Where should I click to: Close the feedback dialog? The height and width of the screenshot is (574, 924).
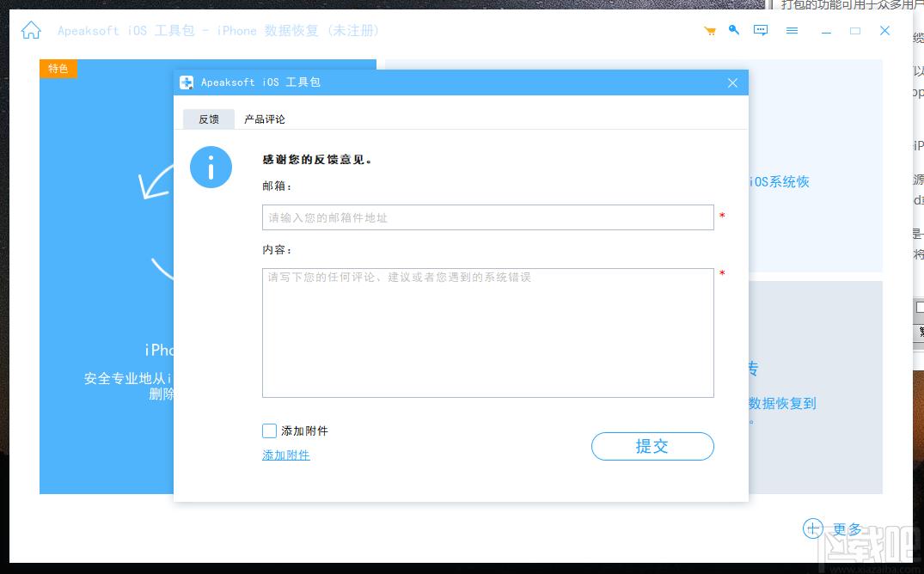(732, 82)
